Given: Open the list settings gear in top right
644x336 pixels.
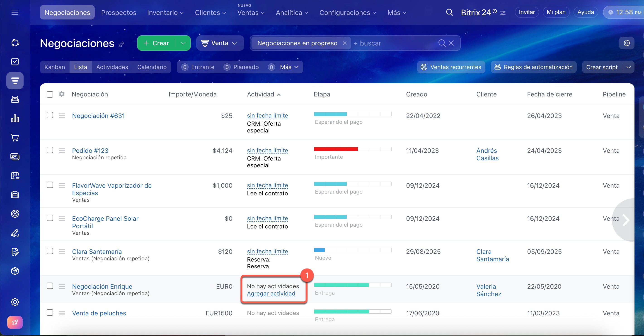Looking at the screenshot, I should pyautogui.click(x=627, y=43).
